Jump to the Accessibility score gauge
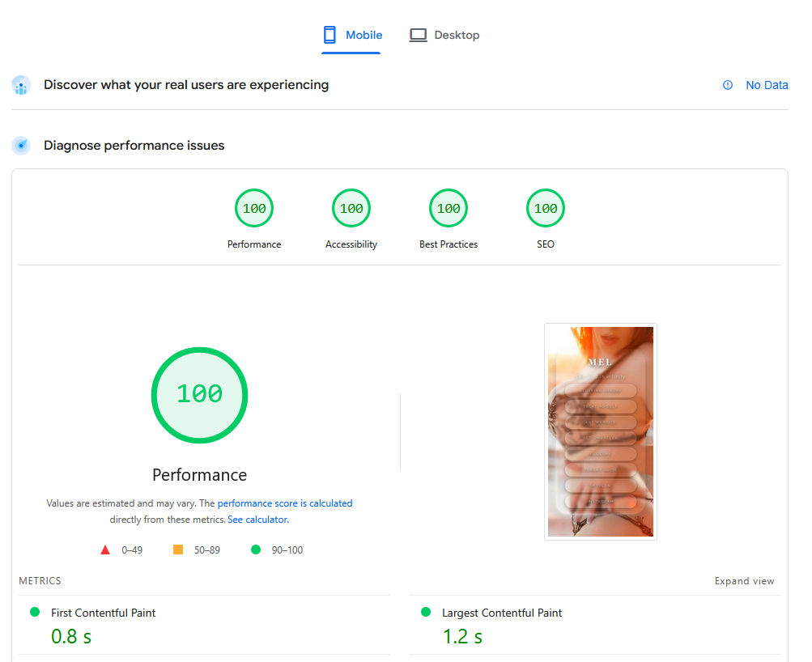Viewport: 812px width, 662px height. (x=351, y=209)
